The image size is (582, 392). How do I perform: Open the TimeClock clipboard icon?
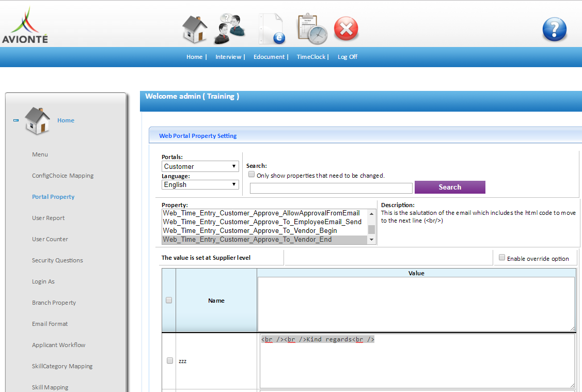click(x=312, y=29)
